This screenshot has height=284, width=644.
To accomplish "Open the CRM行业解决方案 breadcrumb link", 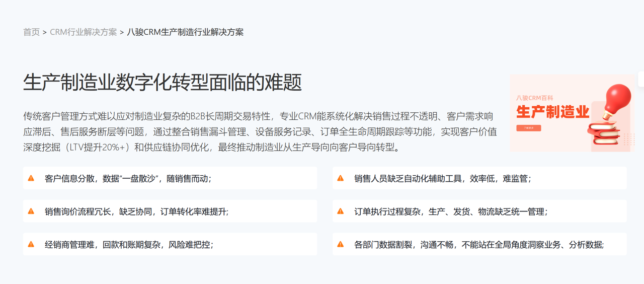I will [83, 32].
